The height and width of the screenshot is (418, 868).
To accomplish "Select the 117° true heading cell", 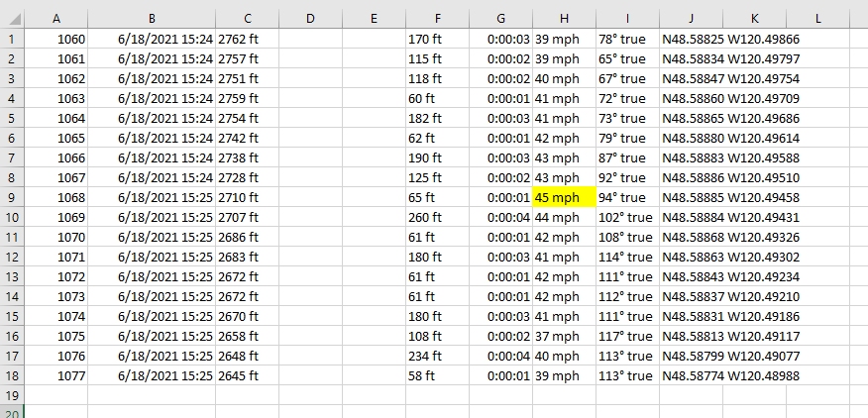I will coord(627,336).
